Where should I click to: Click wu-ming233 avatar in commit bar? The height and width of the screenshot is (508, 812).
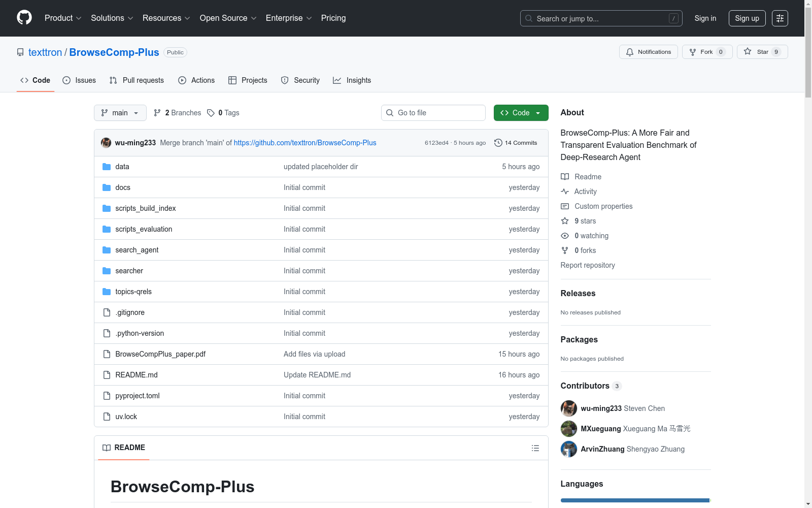pos(106,143)
